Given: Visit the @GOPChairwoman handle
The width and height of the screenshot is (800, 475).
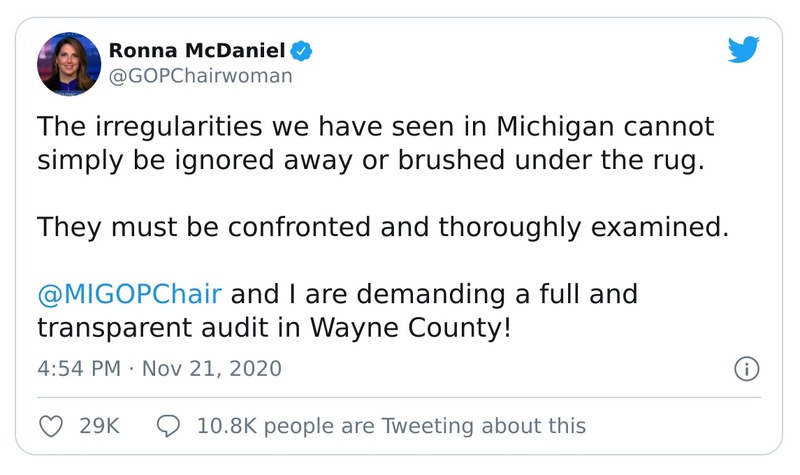Looking at the screenshot, I should pos(198,78).
